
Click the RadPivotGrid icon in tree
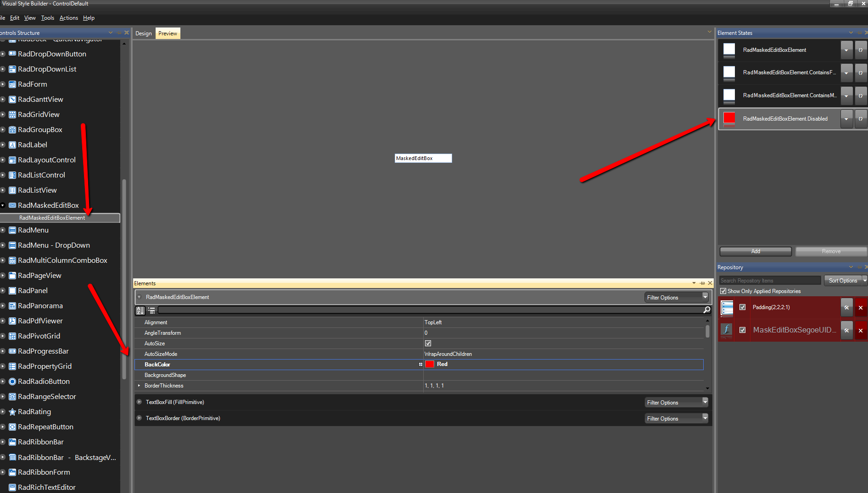(12, 336)
